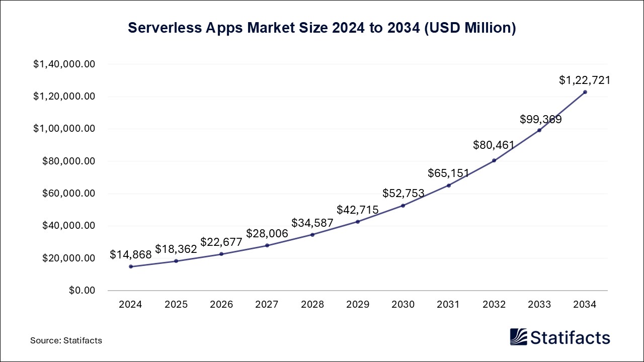This screenshot has height=362, width=644.
Task: Click the $1,00,000.00 y-axis label
Action: click(x=64, y=129)
